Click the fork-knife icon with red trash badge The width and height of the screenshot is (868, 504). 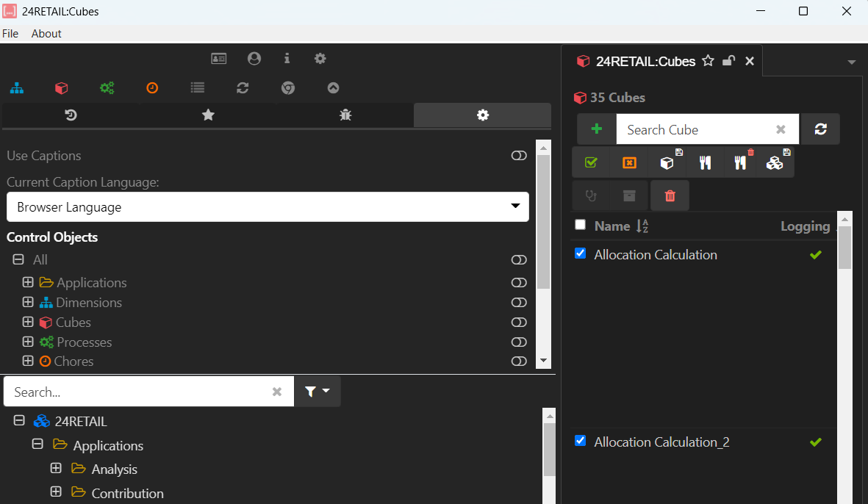tap(740, 162)
